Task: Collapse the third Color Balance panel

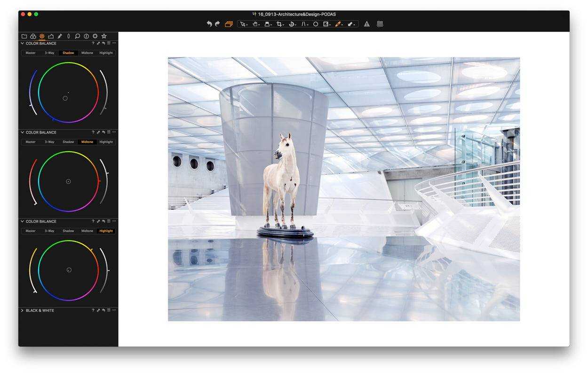Action: [22, 221]
